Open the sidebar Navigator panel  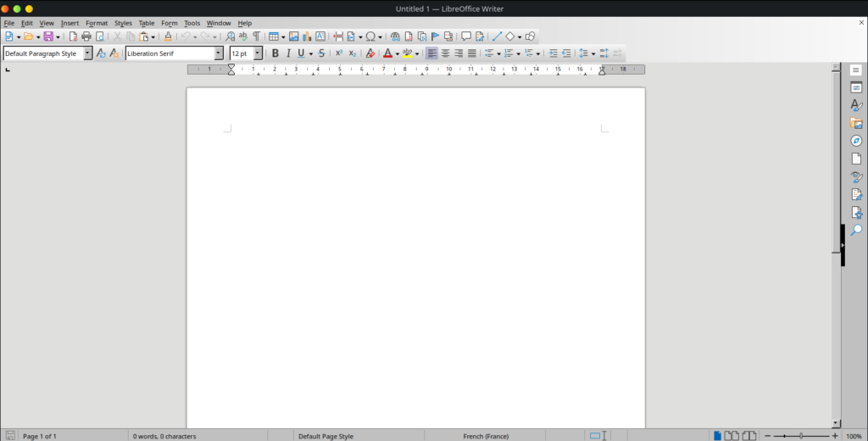[x=856, y=141]
